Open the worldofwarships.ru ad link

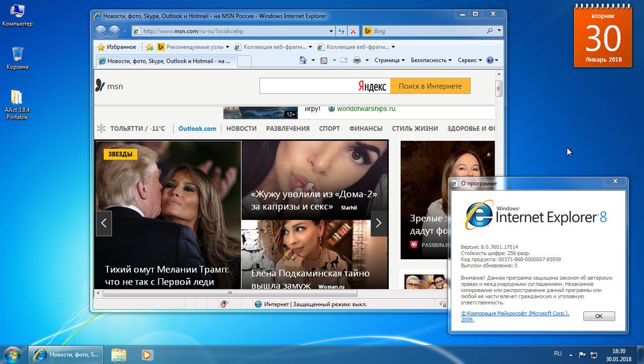pos(366,109)
